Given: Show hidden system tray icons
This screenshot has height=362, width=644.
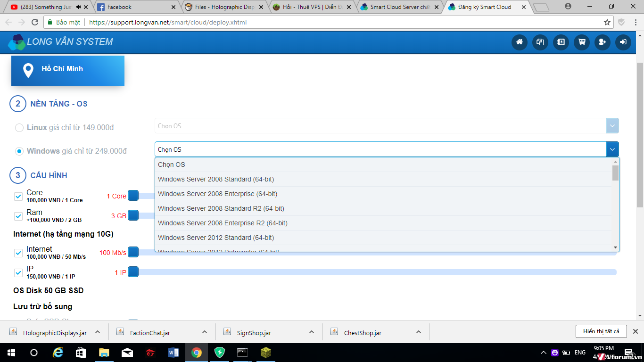Looking at the screenshot, I should pyautogui.click(x=544, y=353).
